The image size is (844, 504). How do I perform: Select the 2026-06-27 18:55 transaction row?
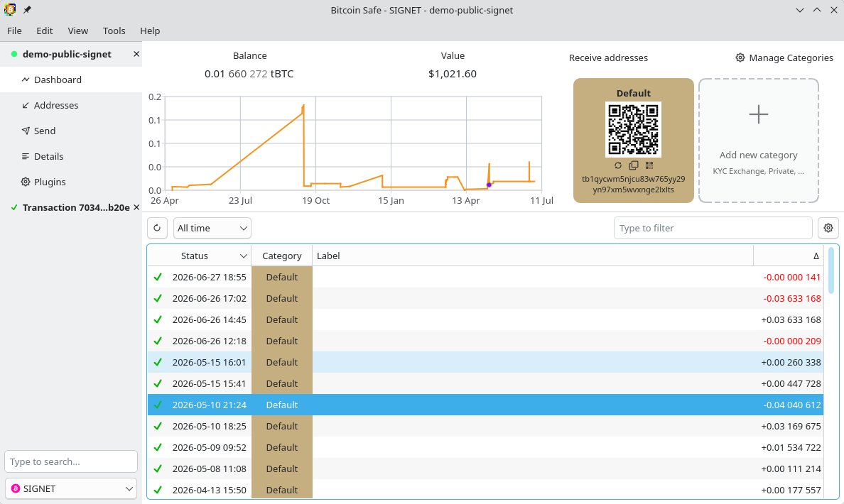coord(485,277)
